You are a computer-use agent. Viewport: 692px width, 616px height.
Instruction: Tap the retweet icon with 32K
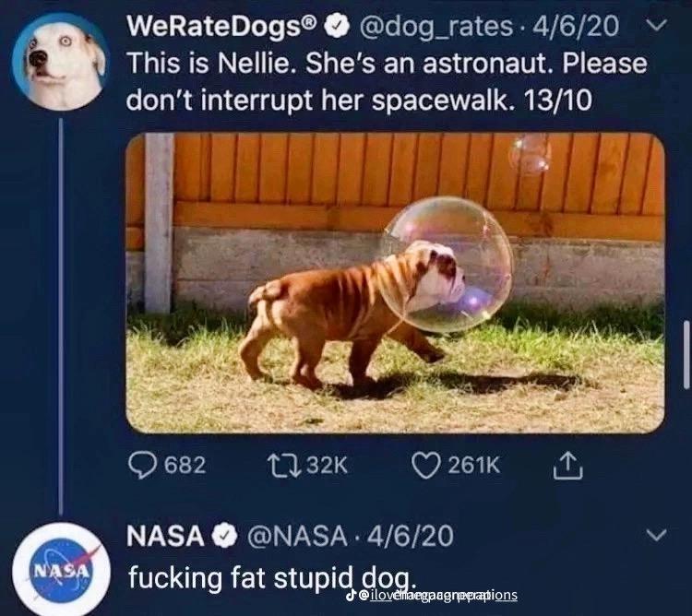click(285, 466)
